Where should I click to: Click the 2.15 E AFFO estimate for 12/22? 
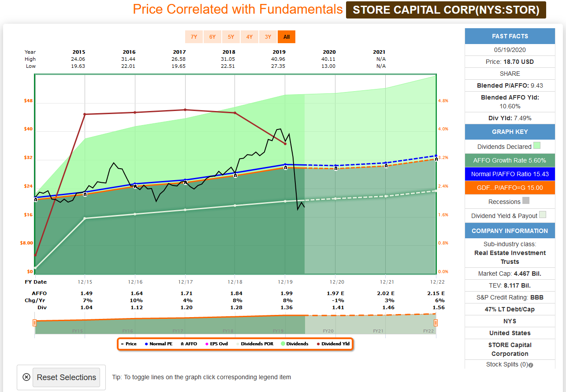tap(436, 293)
